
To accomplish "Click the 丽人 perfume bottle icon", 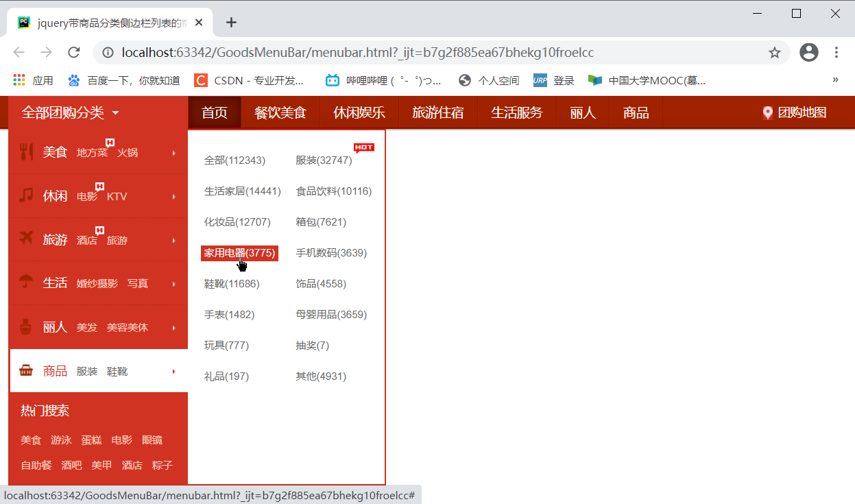I will coord(26,327).
